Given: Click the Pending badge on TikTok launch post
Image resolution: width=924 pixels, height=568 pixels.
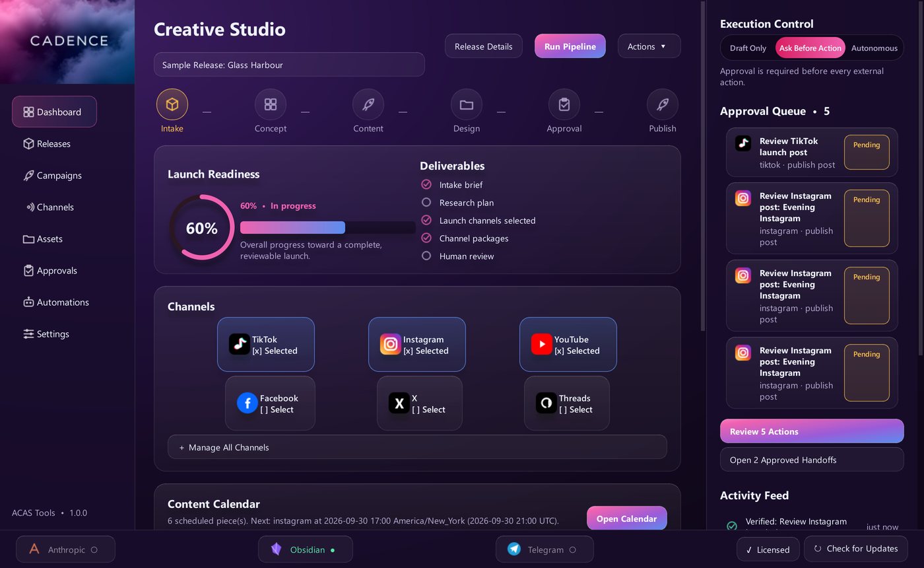Looking at the screenshot, I should (867, 153).
